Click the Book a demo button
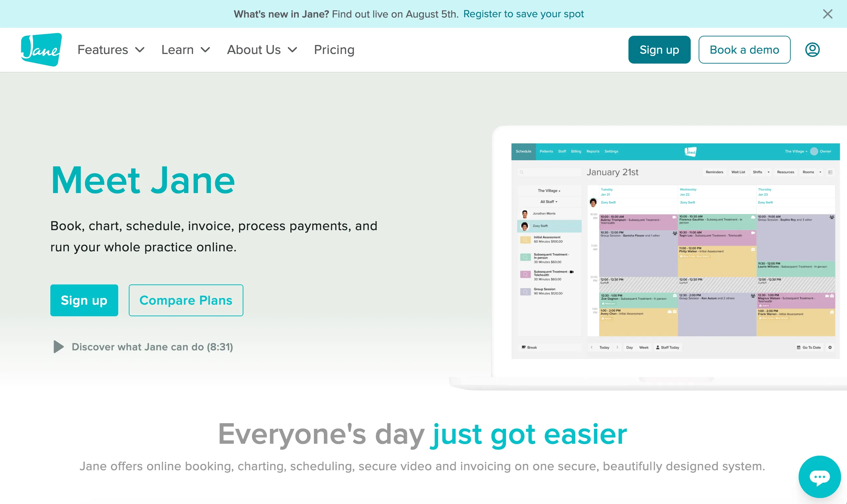The image size is (847, 504). tap(744, 50)
